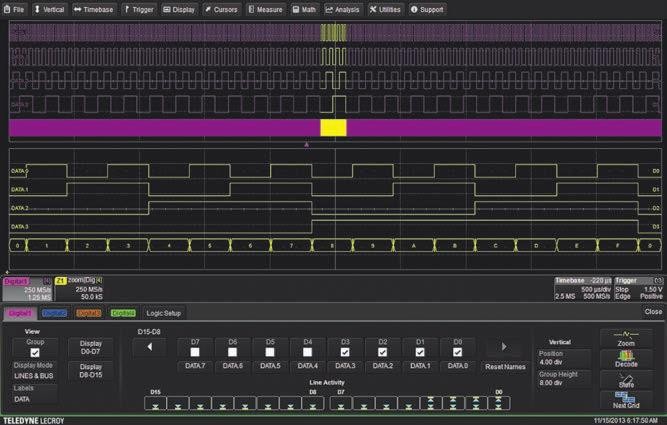
Task: Edit the DATA.5 name field
Action: 270,366
